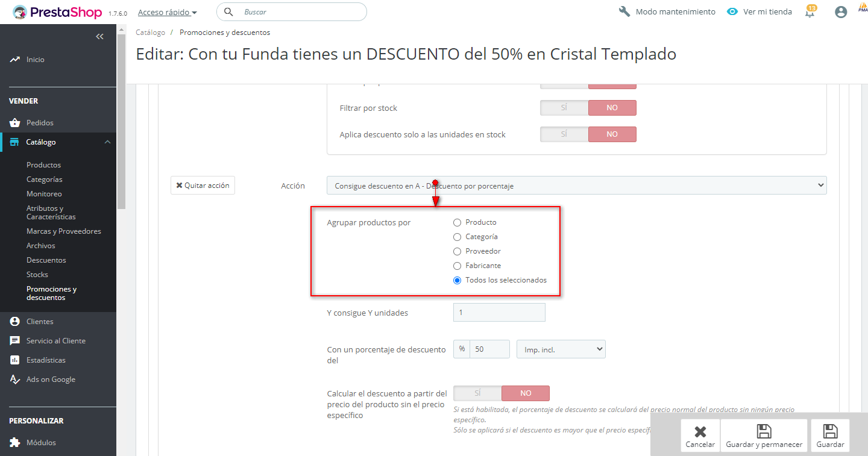Image resolution: width=868 pixels, height=456 pixels.
Task: Click the Ads on Google icon
Action: click(15, 379)
